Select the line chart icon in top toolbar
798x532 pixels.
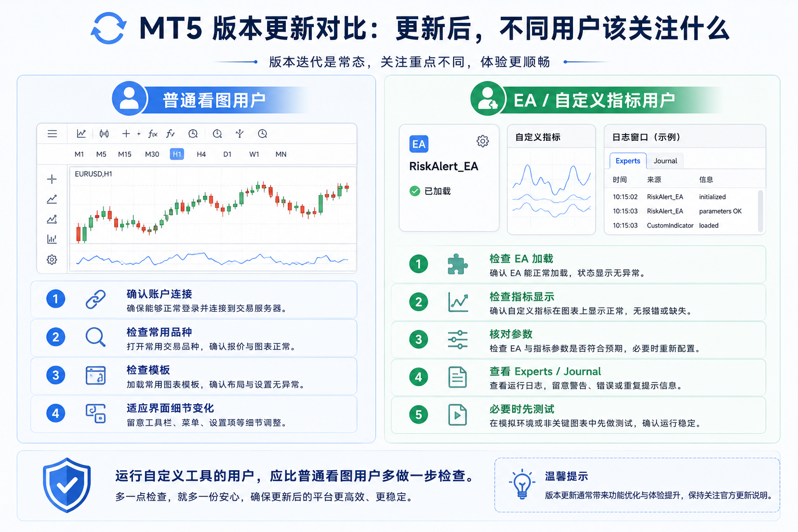(81, 134)
